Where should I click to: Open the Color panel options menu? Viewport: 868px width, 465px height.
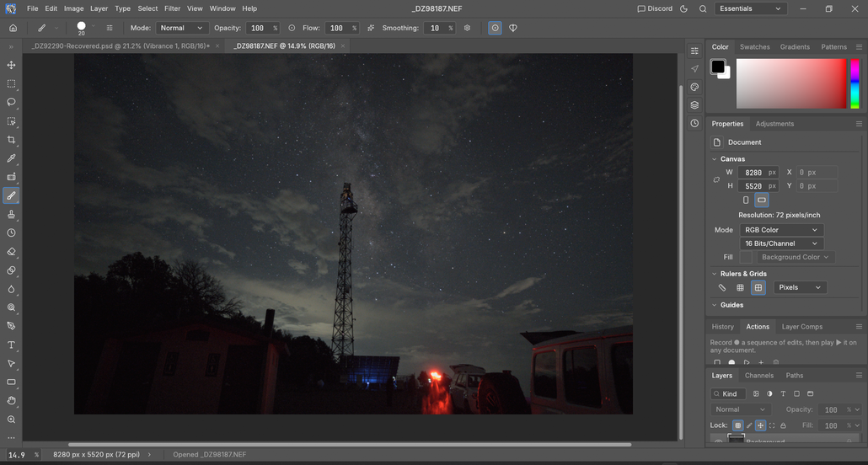859,47
